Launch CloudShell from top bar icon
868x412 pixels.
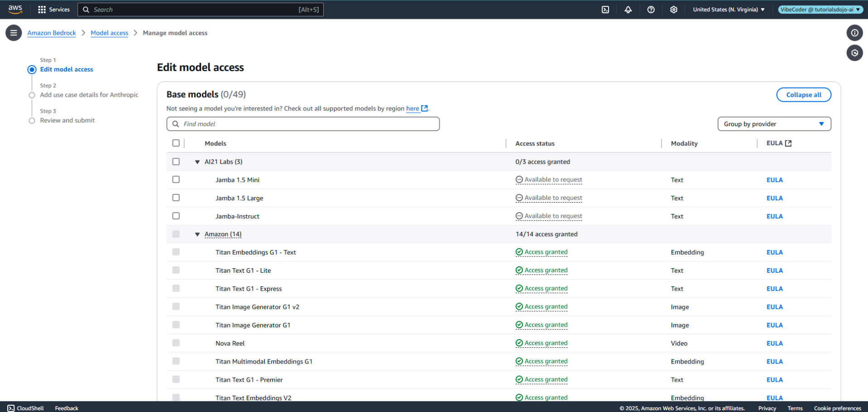pos(605,9)
